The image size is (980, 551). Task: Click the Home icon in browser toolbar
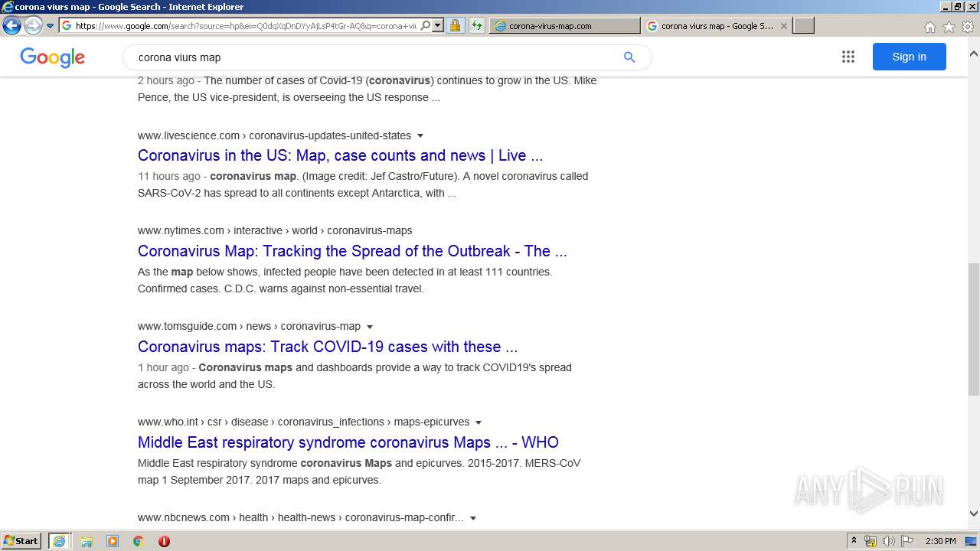coord(929,27)
